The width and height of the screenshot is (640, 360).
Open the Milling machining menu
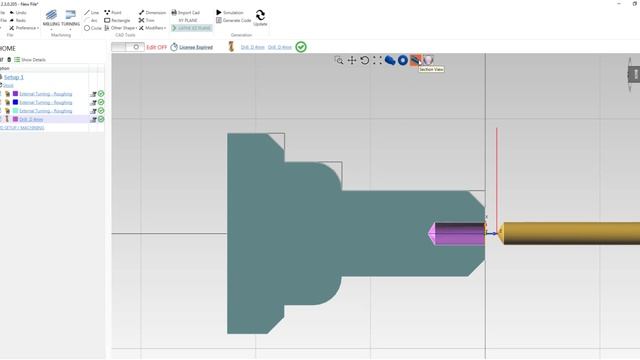(x=51, y=19)
